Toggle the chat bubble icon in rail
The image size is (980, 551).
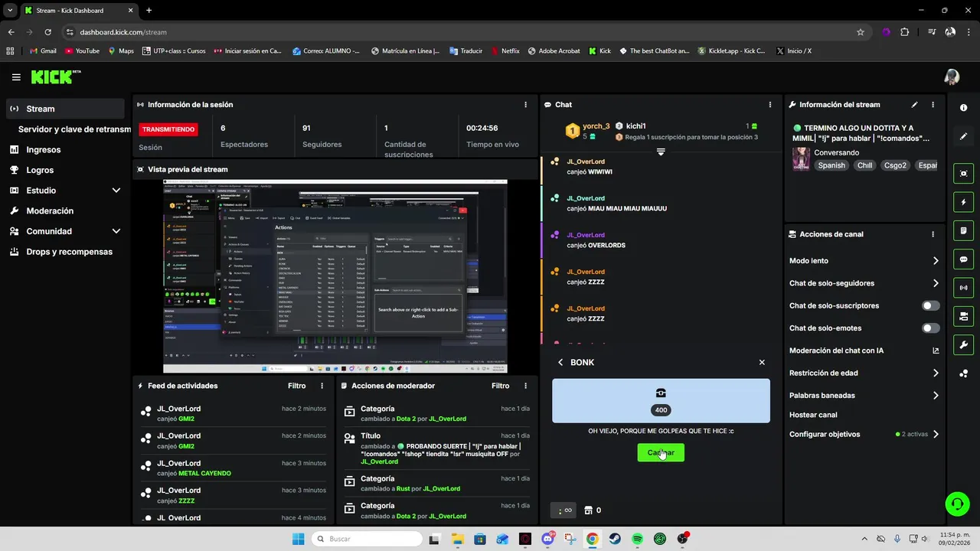click(964, 259)
